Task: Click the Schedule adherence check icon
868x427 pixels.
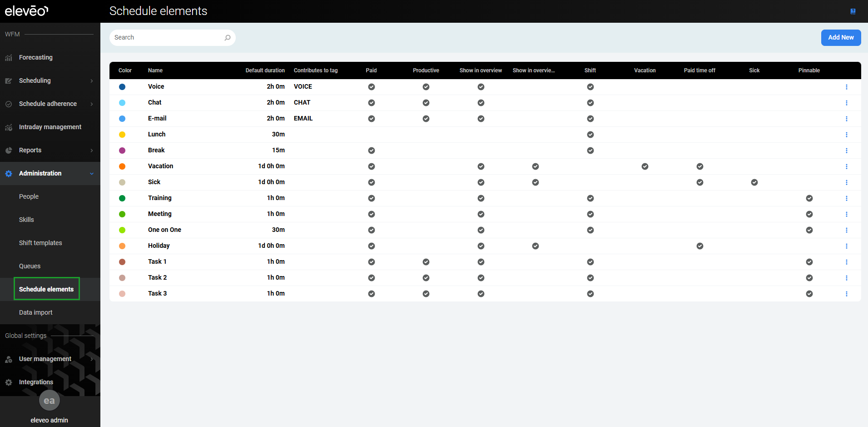Action: click(9, 104)
